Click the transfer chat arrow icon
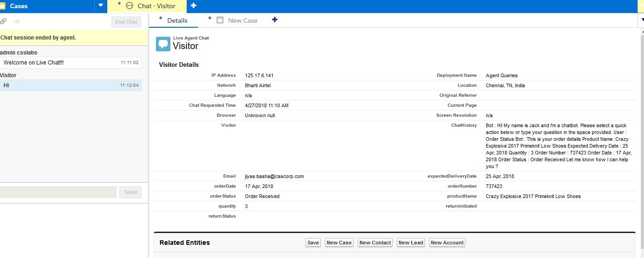Viewport: 644px width, 258px height. [17, 21]
